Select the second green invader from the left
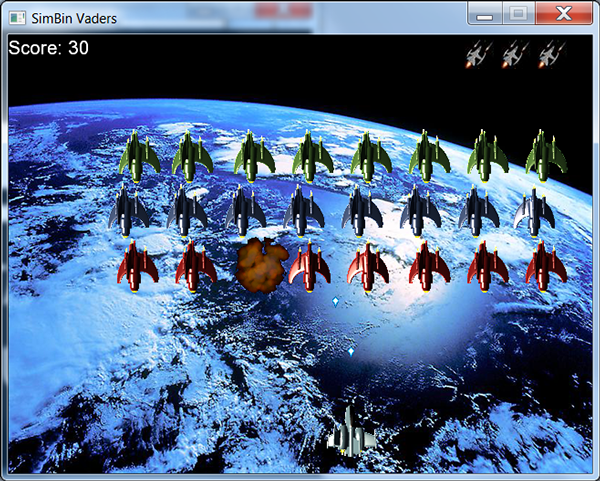This screenshot has height=481, width=600. pyautogui.click(x=192, y=157)
